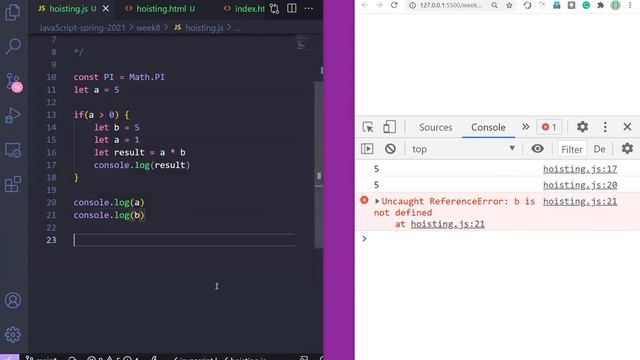Create a live expression with the eye icon

[x=538, y=149]
